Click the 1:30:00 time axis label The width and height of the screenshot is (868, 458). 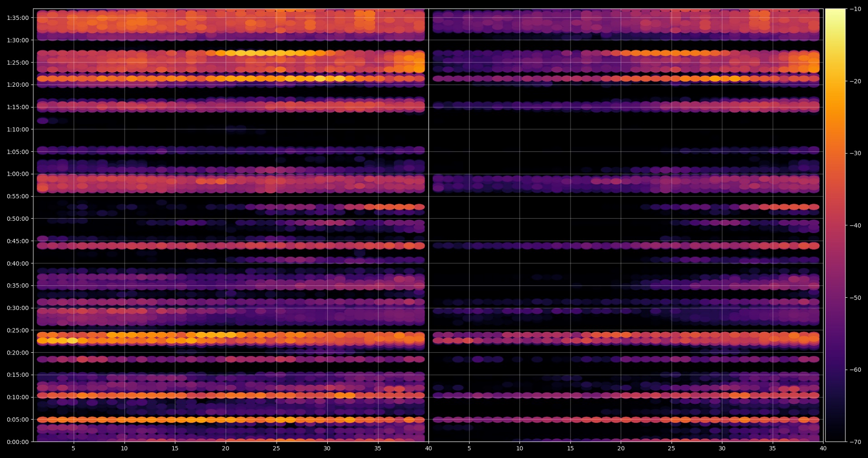click(18, 40)
